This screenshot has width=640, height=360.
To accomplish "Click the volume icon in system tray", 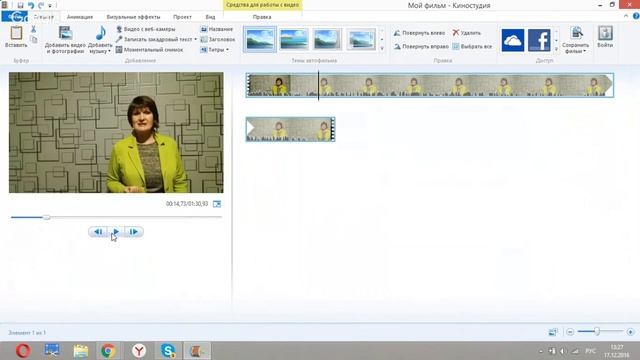I will [x=563, y=351].
